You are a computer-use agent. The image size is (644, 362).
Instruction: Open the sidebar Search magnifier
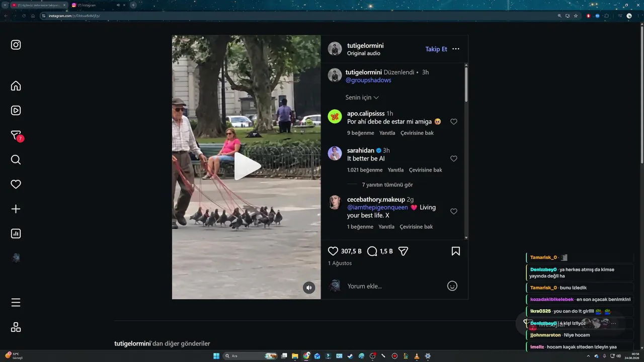[x=16, y=160]
